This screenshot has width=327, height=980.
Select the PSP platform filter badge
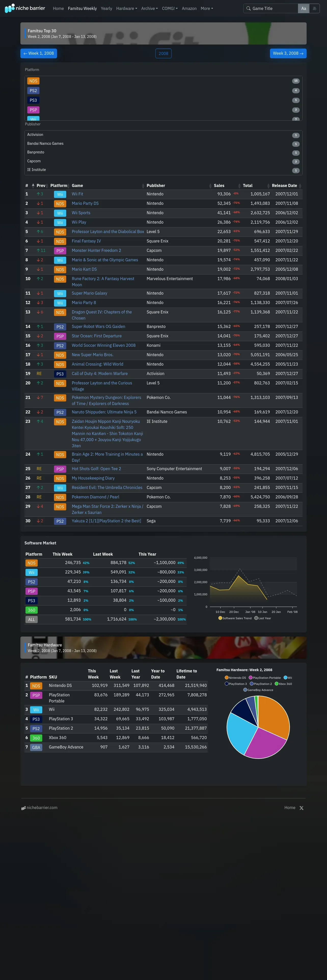(33, 110)
